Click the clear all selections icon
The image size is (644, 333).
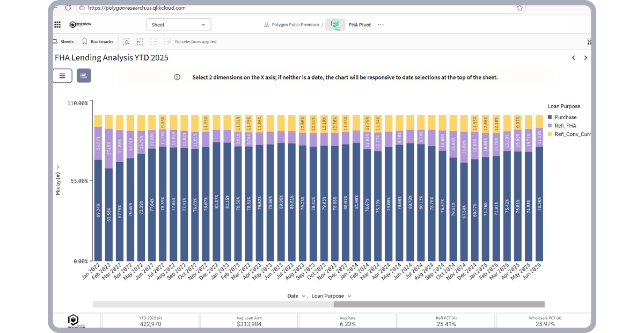tap(168, 41)
